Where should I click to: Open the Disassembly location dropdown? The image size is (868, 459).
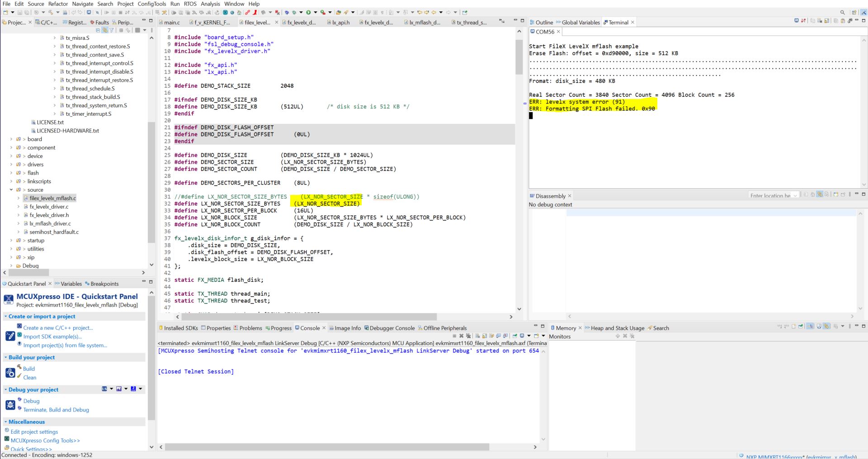point(795,196)
